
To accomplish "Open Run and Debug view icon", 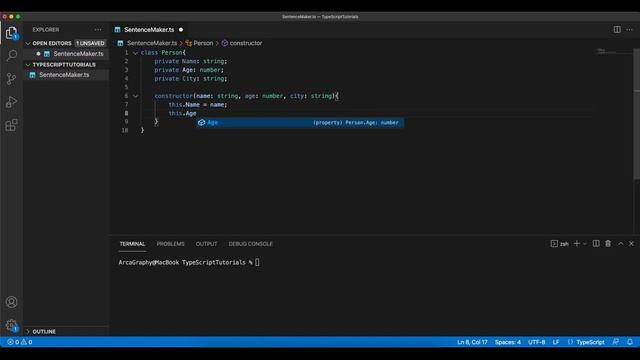I will click(11, 102).
